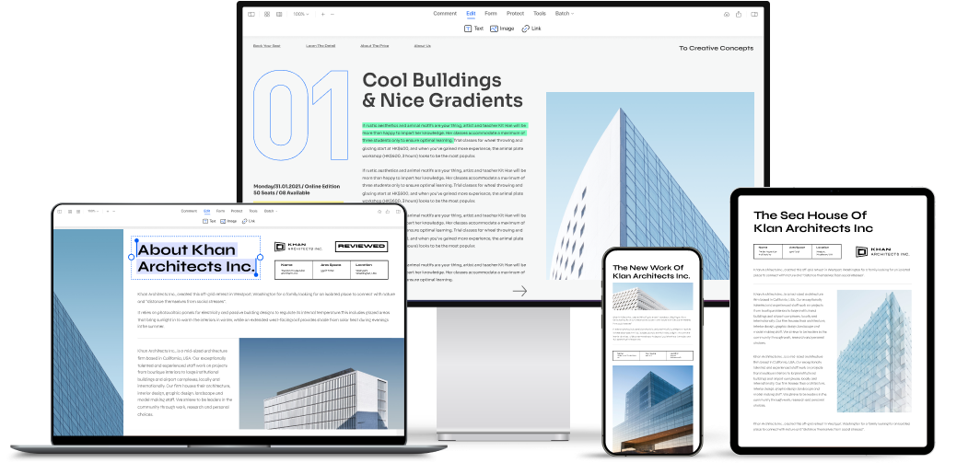Expand Batch dropdown on the laptop window
The image size is (980, 463).
[x=270, y=211]
